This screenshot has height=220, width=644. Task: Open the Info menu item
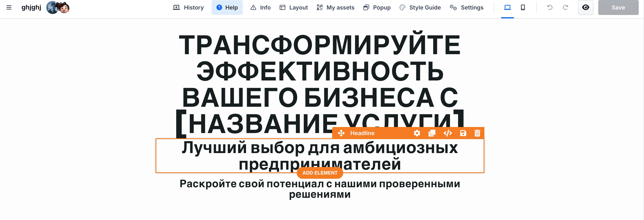pyautogui.click(x=260, y=7)
